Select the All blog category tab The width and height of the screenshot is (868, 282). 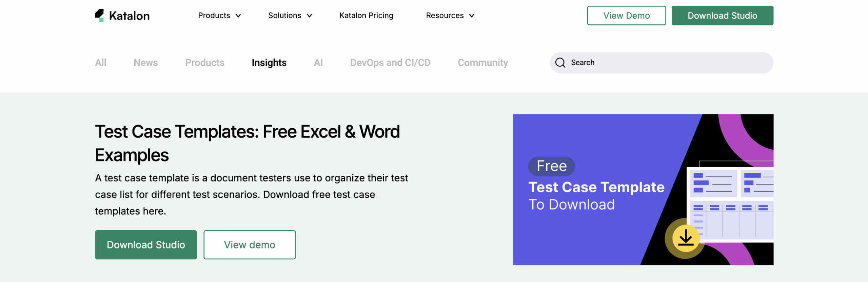coord(101,63)
